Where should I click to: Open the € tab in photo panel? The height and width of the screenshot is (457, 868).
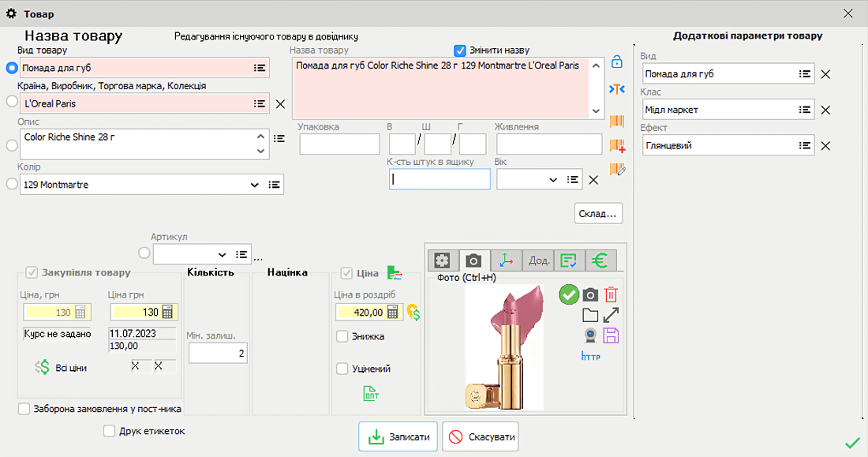600,260
